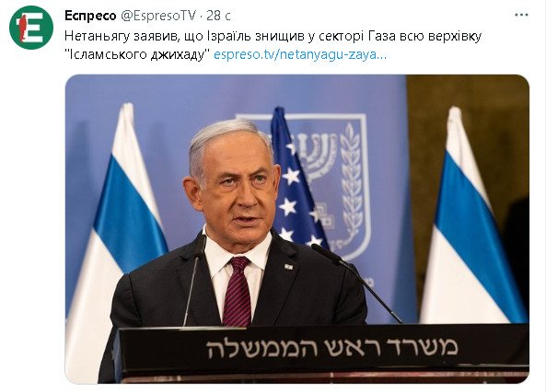Open the three-dot more options menu
The width and height of the screenshot is (557, 392).
521,15
